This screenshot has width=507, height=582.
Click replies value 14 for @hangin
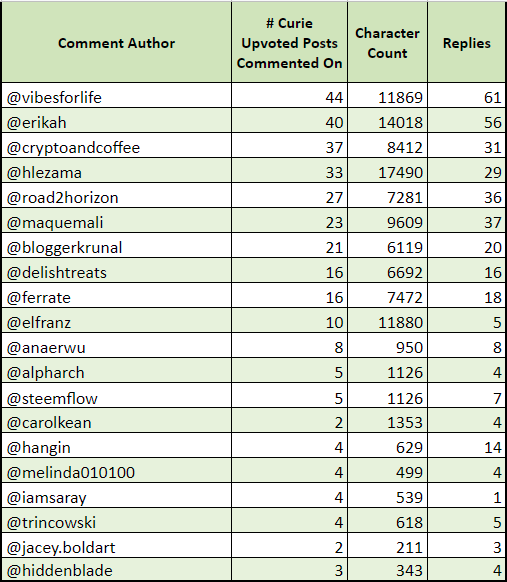(x=467, y=445)
